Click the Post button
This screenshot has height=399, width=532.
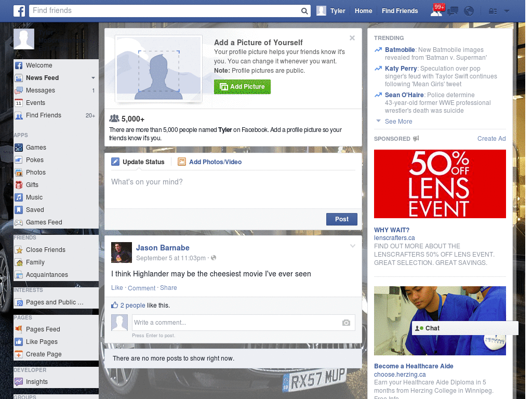342,219
